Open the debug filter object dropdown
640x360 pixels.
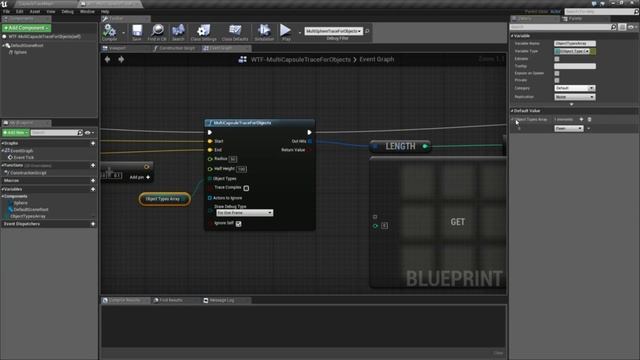click(x=333, y=31)
